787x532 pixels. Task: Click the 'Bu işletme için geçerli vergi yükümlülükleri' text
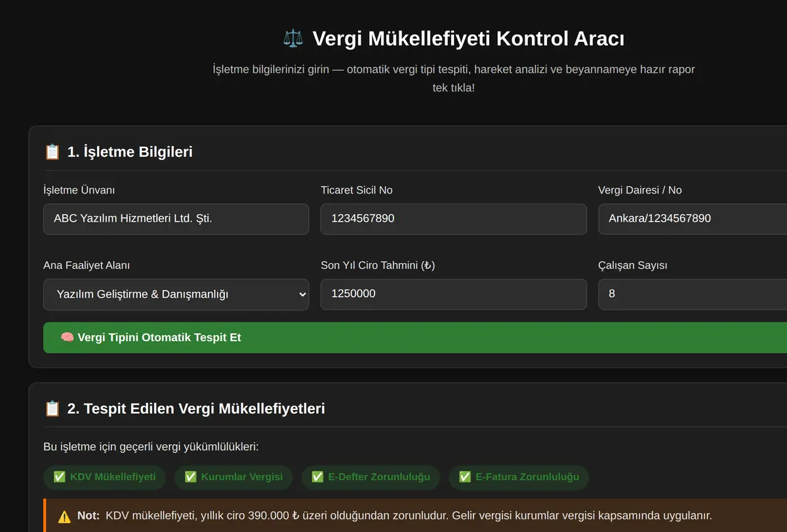tap(151, 447)
